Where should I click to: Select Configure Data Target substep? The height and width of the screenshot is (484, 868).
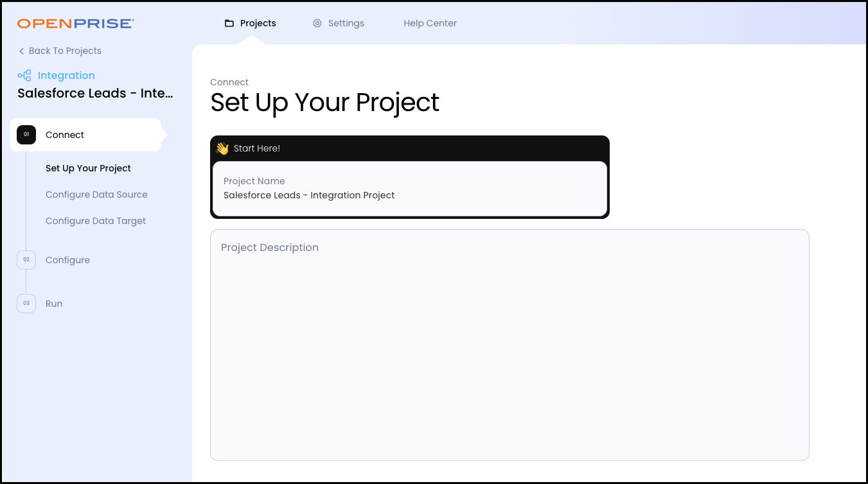(x=96, y=221)
